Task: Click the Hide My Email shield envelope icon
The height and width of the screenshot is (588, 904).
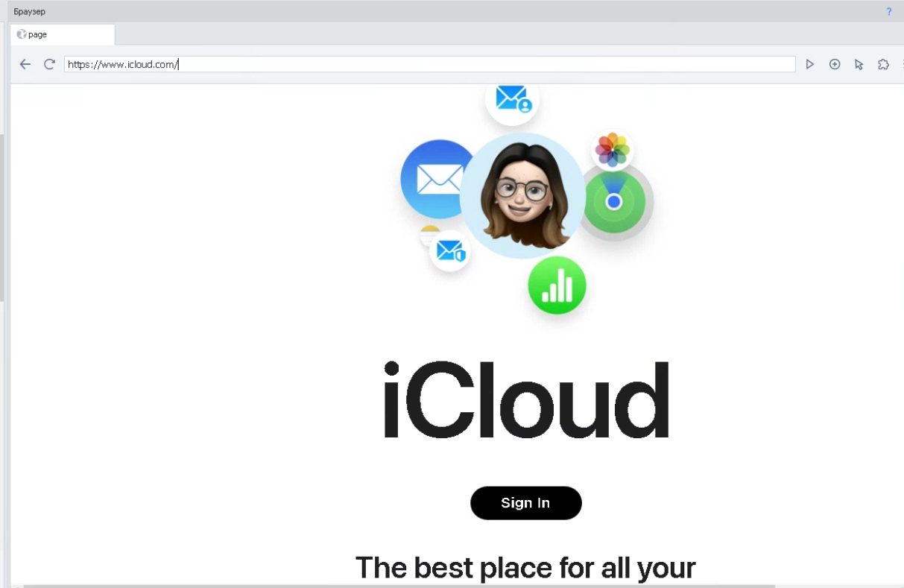Action: (x=450, y=251)
